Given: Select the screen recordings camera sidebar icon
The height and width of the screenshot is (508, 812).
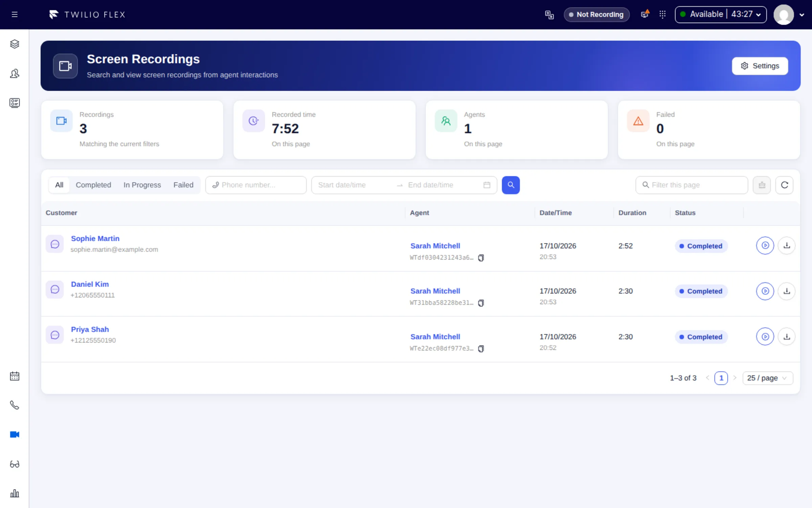Looking at the screenshot, I should pos(15,435).
